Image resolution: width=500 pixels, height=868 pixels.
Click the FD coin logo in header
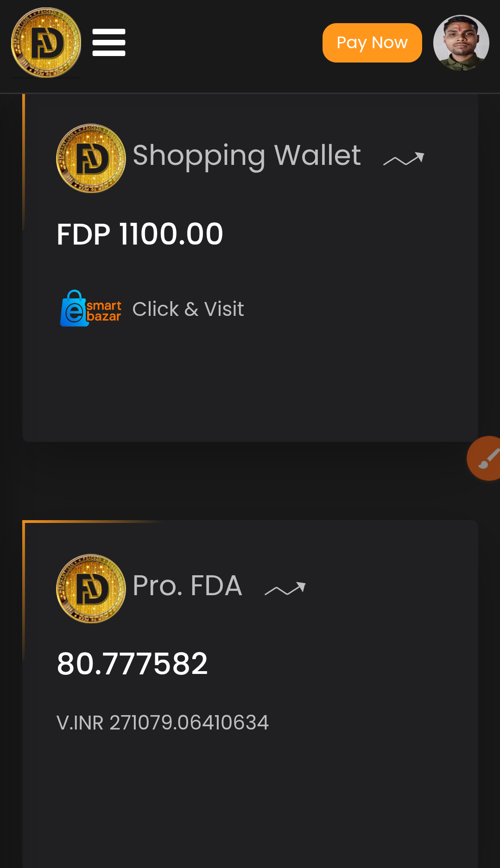pos(46,43)
